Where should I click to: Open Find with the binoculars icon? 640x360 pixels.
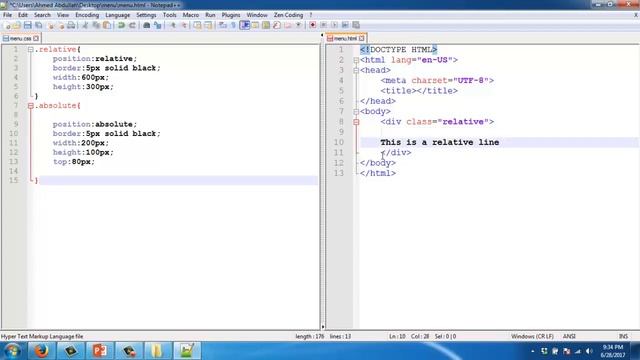click(x=147, y=25)
